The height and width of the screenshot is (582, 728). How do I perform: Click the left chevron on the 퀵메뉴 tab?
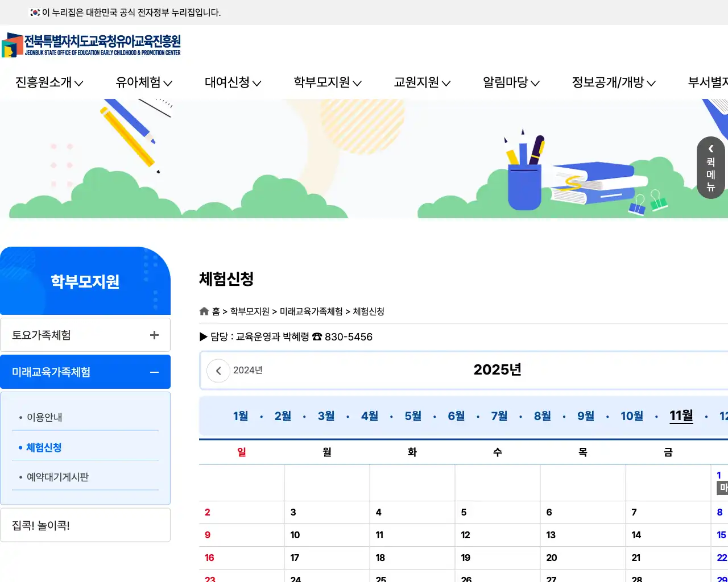point(710,149)
